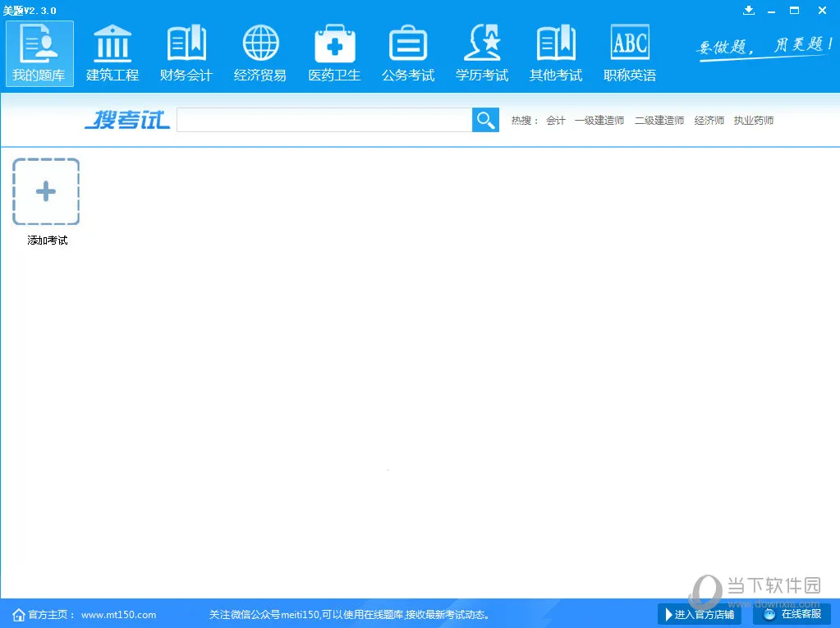This screenshot has width=840, height=628.
Task: Select the 建筑工程 exam category
Action: (x=112, y=52)
